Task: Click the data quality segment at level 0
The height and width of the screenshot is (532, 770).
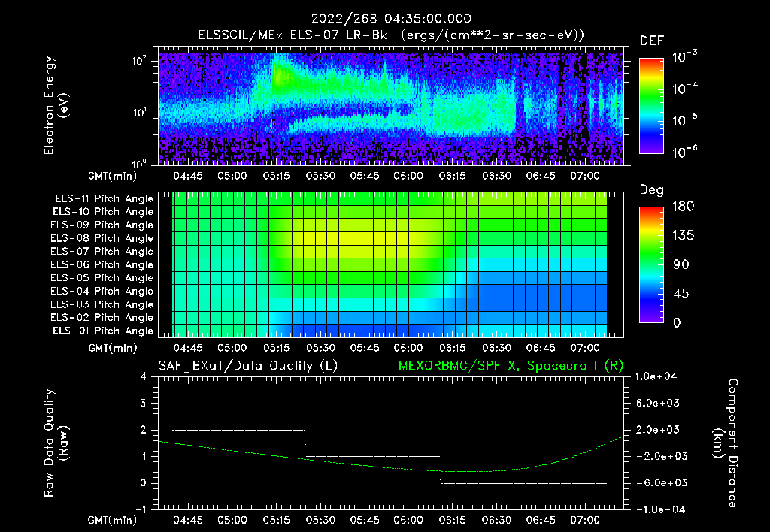Action: (523, 483)
